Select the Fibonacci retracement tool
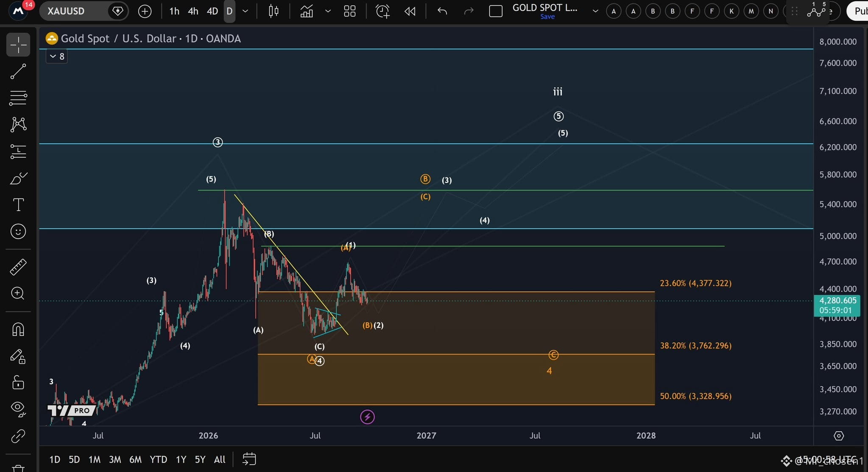Image resolution: width=868 pixels, height=472 pixels. (18, 98)
